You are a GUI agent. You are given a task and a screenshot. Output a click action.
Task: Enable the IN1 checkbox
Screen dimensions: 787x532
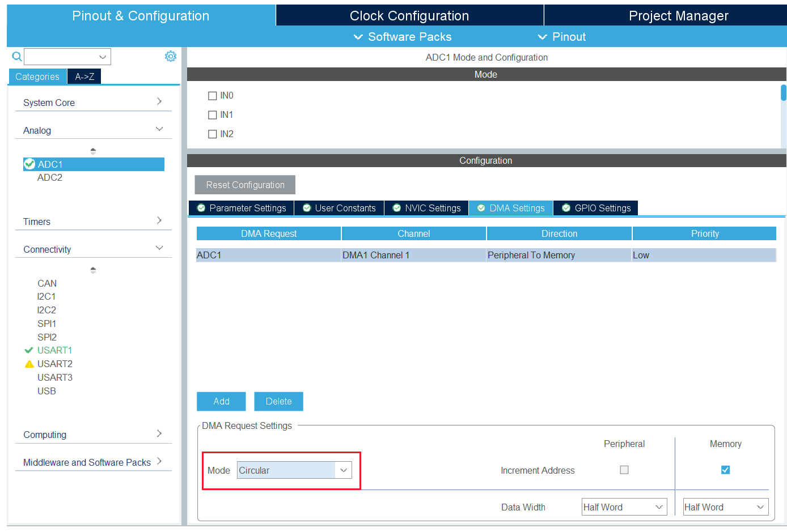[x=213, y=115]
